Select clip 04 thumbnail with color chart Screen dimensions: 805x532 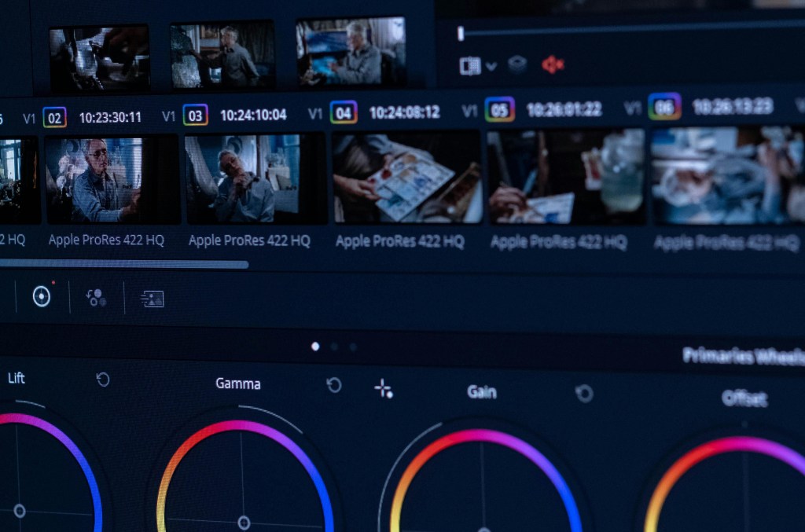pyautogui.click(x=406, y=178)
